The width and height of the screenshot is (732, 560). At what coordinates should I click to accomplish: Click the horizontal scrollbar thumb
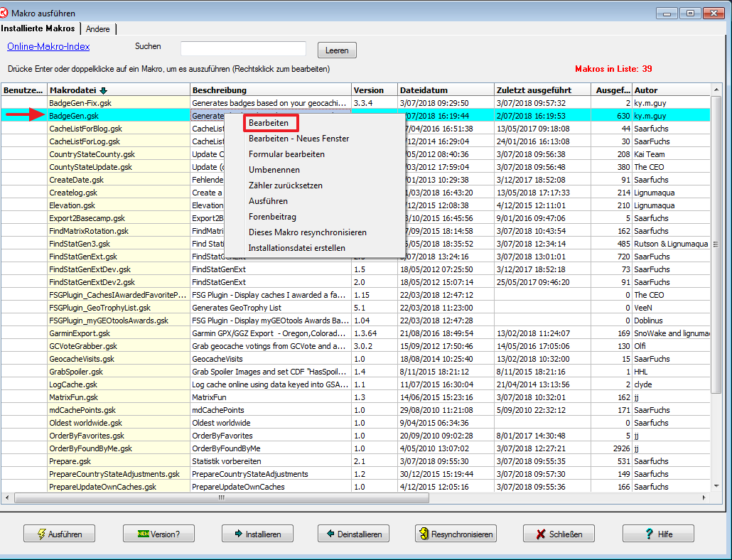(x=222, y=498)
